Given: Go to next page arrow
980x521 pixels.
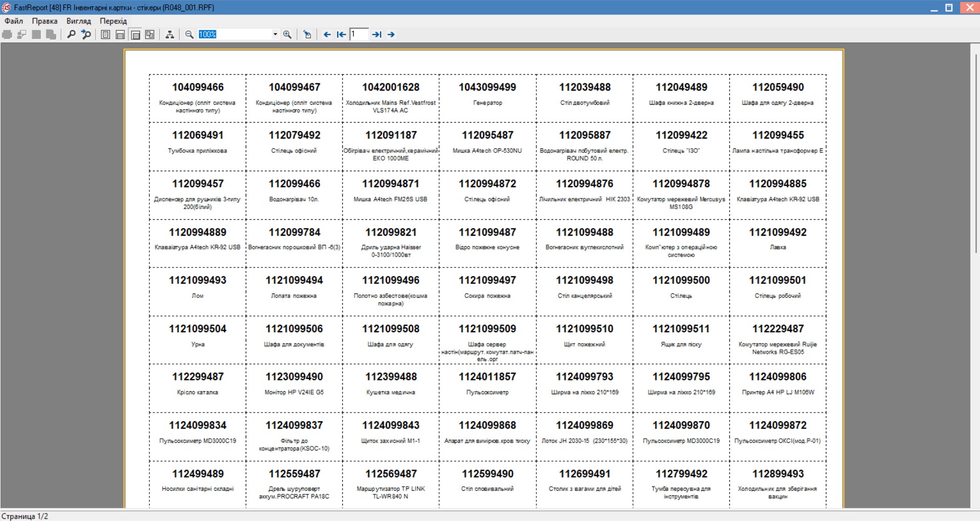Looking at the screenshot, I should click(391, 34).
